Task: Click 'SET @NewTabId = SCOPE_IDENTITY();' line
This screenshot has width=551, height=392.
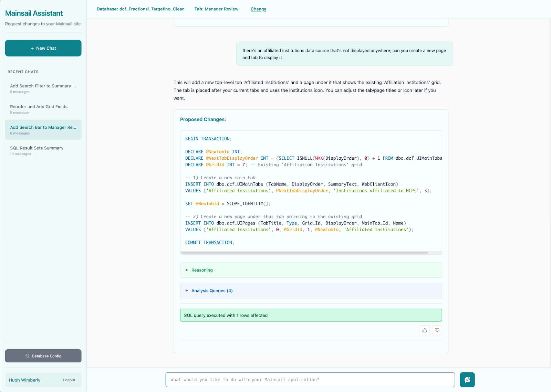Action: pos(228,204)
